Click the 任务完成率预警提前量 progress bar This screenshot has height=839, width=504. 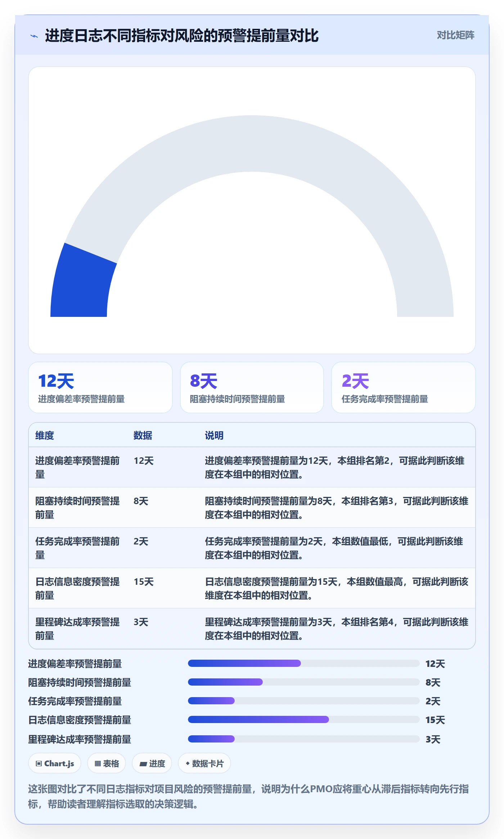304,701
